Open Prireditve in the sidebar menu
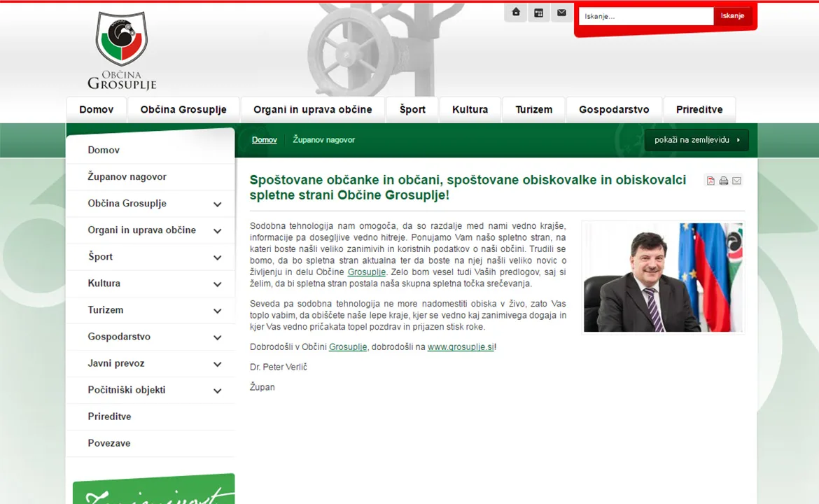 pos(109,416)
